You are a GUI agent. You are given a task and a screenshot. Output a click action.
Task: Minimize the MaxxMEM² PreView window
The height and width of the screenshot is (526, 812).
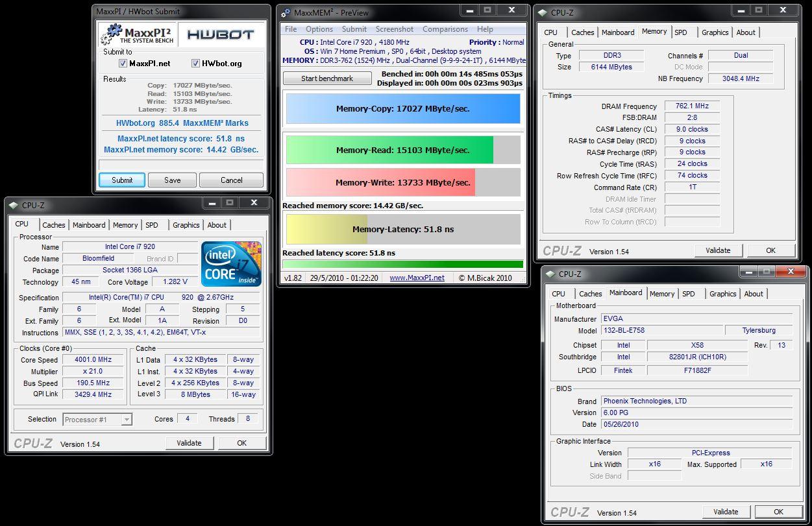pos(471,10)
